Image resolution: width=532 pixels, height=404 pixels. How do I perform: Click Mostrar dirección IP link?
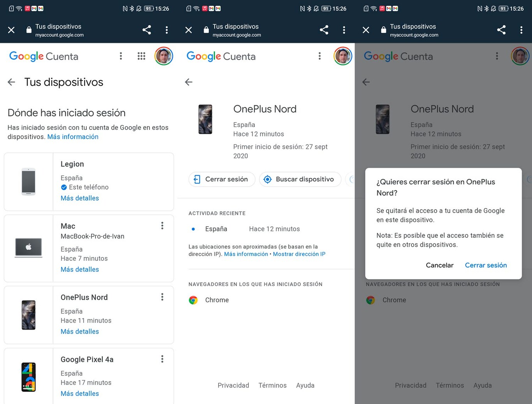tap(299, 254)
